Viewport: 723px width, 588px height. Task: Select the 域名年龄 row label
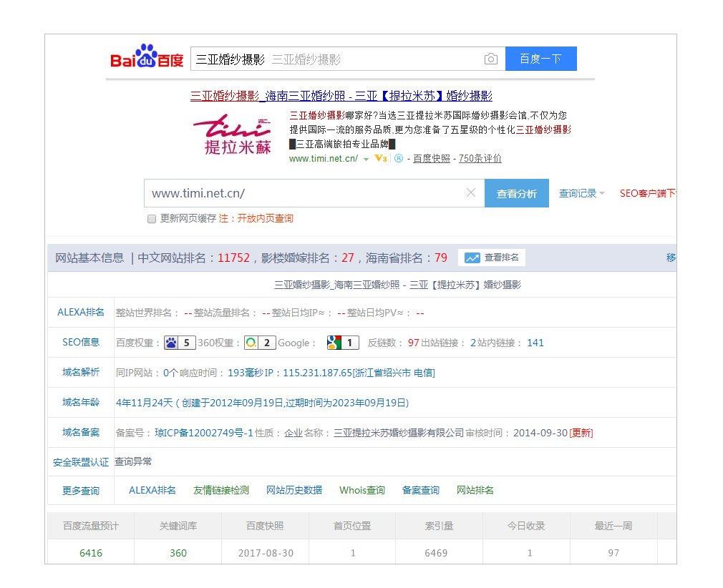point(81,402)
